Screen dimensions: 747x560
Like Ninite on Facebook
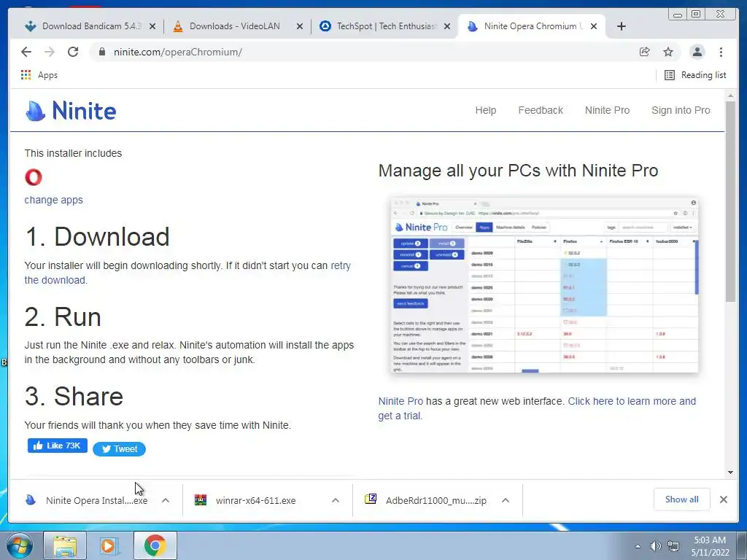point(57,446)
